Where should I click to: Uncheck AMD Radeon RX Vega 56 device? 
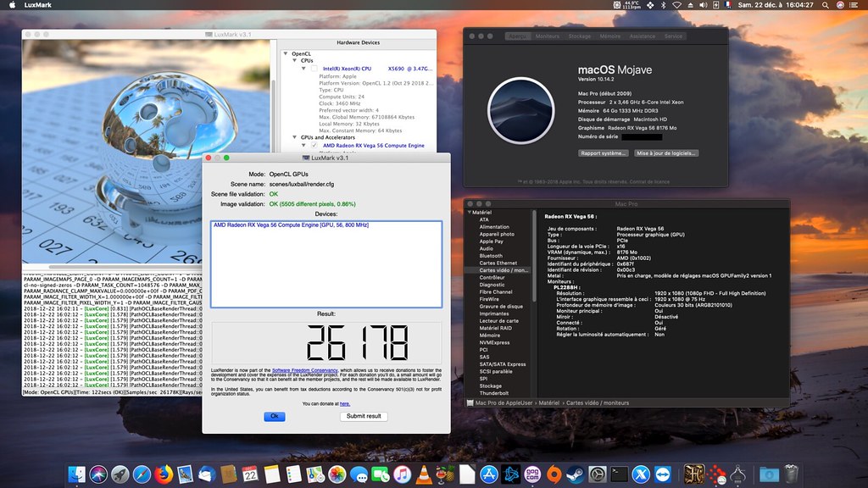pos(314,145)
